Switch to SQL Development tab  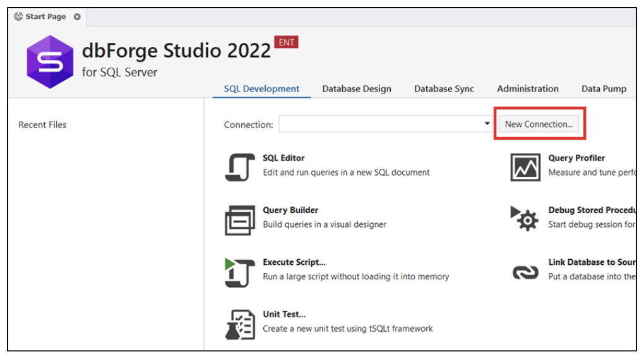[x=261, y=88]
